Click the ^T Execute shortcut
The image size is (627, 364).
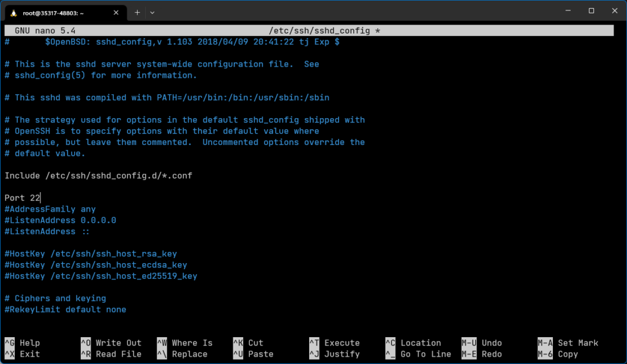point(335,343)
